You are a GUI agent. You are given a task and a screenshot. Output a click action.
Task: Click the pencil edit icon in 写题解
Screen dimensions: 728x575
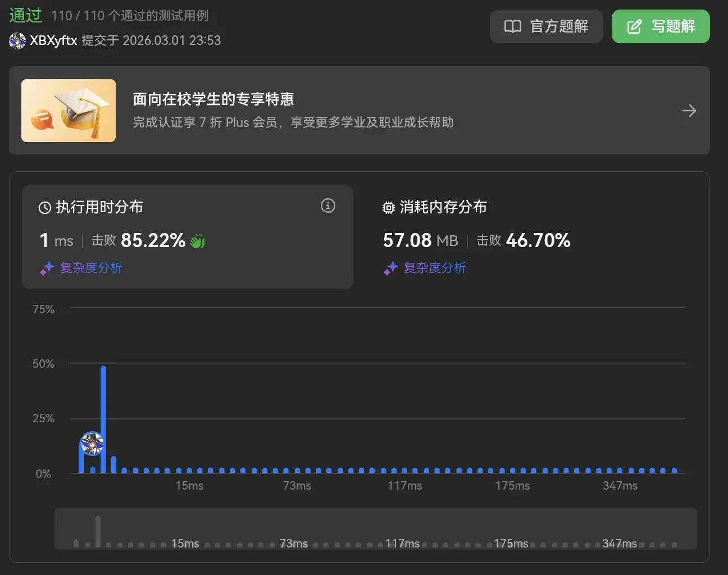634,26
